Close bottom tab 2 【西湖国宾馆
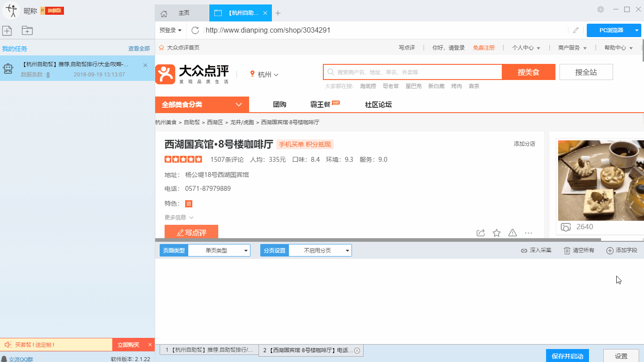The image size is (644, 362). click(x=357, y=351)
